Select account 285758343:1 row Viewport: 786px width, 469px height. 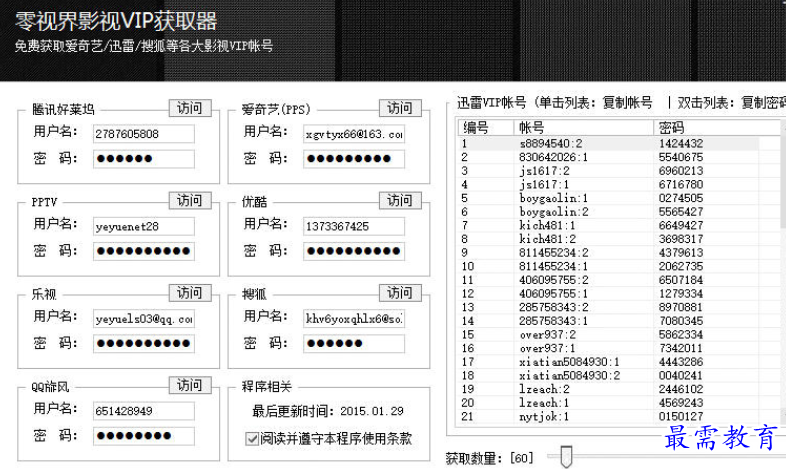point(609,321)
